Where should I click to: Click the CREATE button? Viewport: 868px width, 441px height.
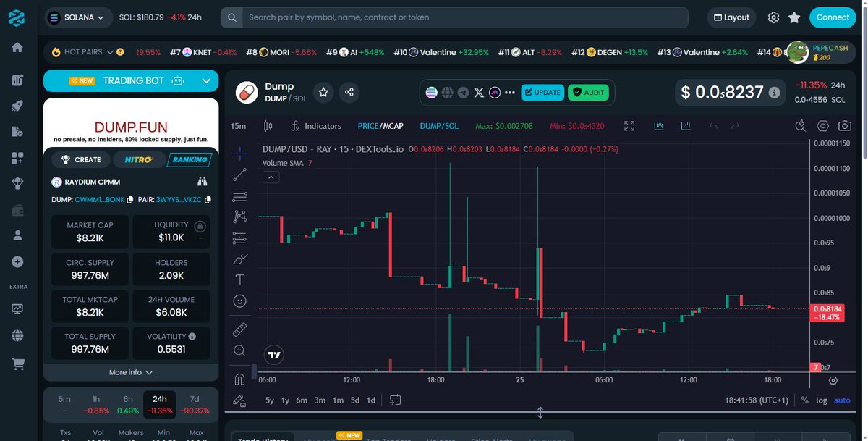click(x=81, y=159)
